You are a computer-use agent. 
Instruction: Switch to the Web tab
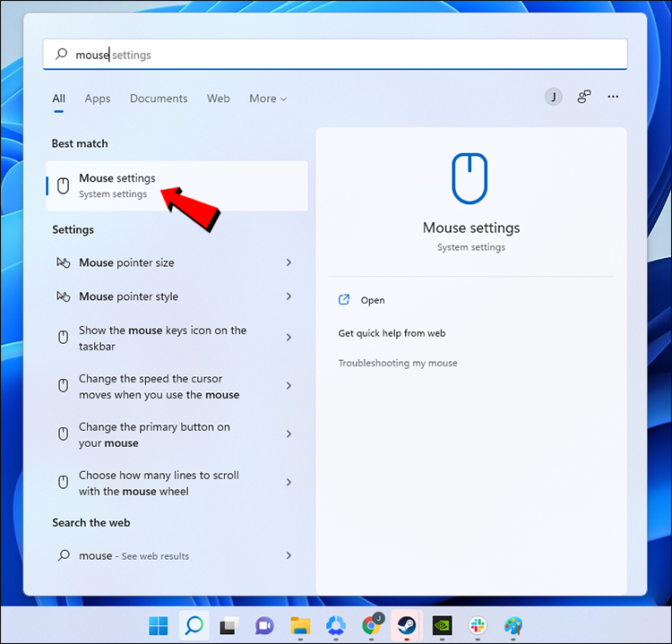click(x=218, y=99)
